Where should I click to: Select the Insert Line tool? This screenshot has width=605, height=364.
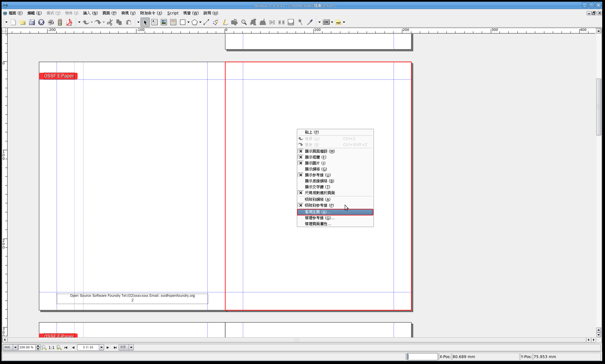coord(206,22)
